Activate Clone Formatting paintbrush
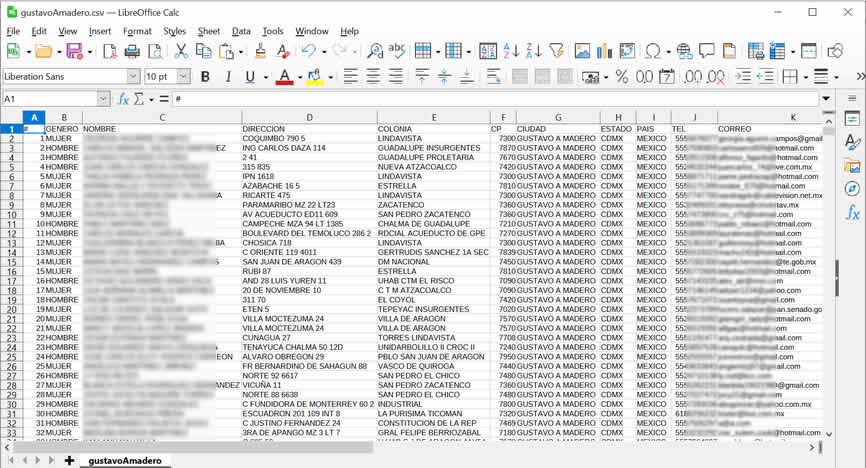This screenshot has width=866, height=468. pos(260,51)
